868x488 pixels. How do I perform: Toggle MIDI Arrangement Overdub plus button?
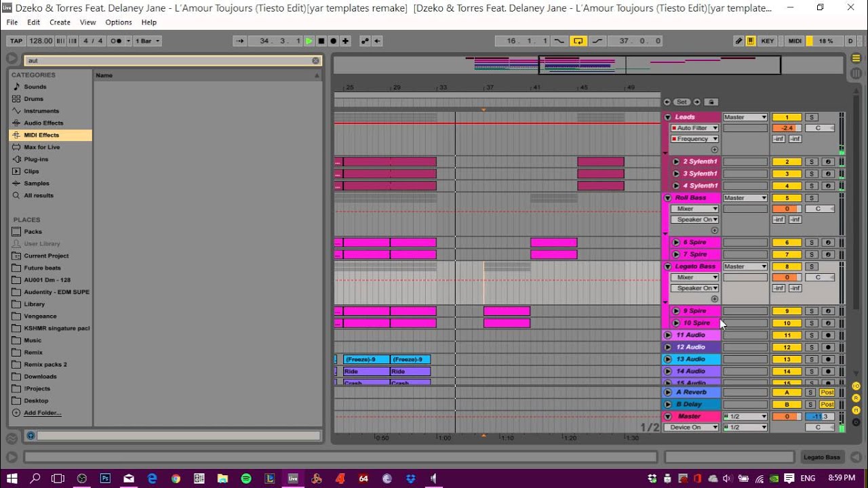point(345,41)
